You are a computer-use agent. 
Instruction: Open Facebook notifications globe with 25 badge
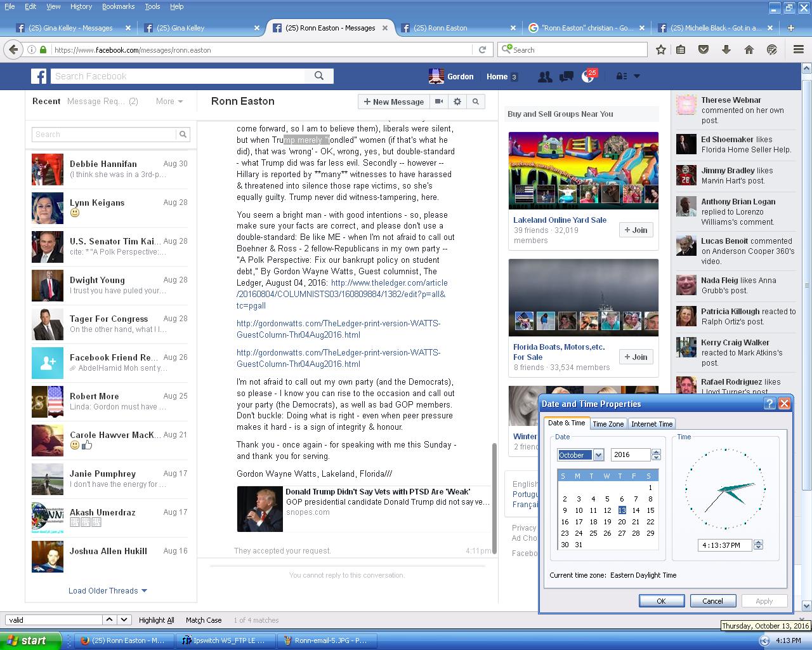[x=588, y=77]
